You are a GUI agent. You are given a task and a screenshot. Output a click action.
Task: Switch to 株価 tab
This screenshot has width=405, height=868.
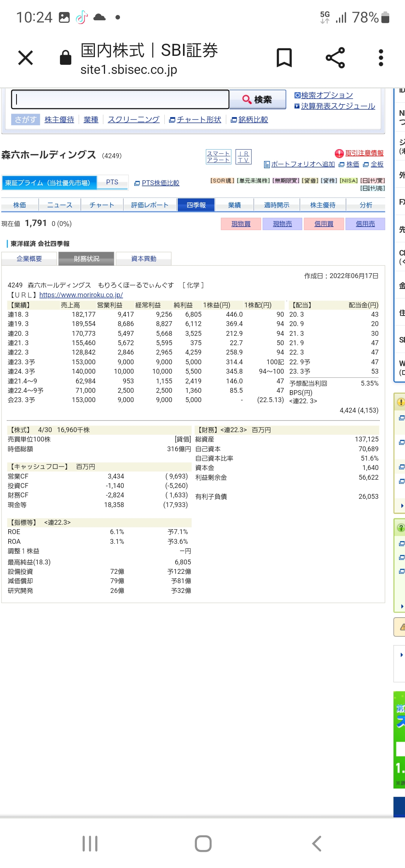(x=19, y=205)
